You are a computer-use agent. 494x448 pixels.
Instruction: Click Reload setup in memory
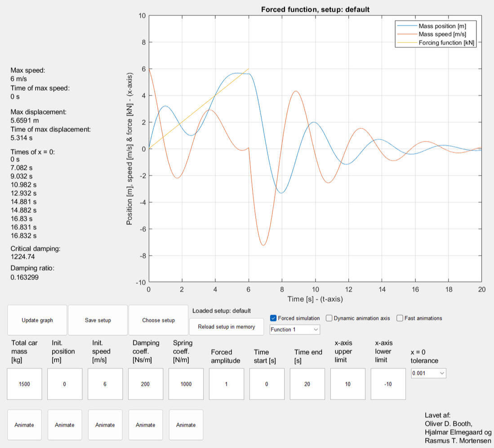point(226,327)
